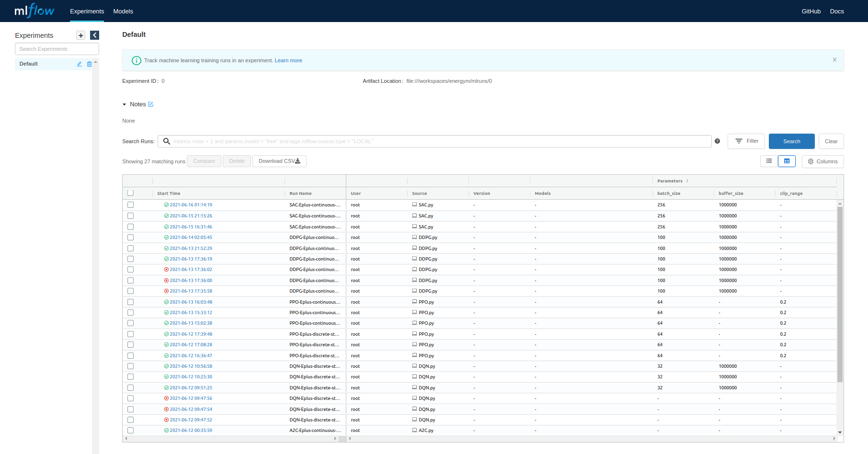Rename the Default experiment with pencil icon

tap(80, 64)
